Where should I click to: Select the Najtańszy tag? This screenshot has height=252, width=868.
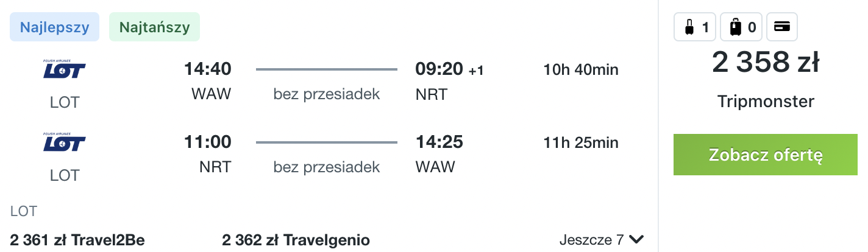coord(154,27)
